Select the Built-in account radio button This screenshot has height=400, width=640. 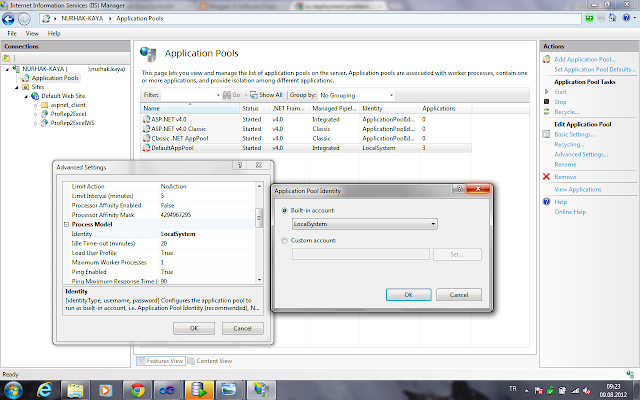click(284, 211)
